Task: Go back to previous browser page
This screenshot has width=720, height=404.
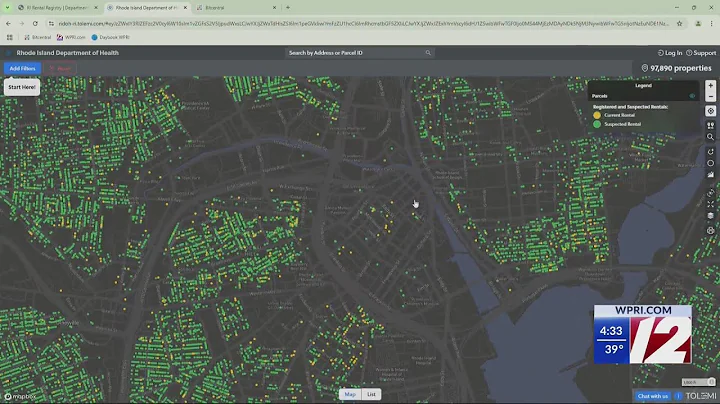Action: point(8,23)
